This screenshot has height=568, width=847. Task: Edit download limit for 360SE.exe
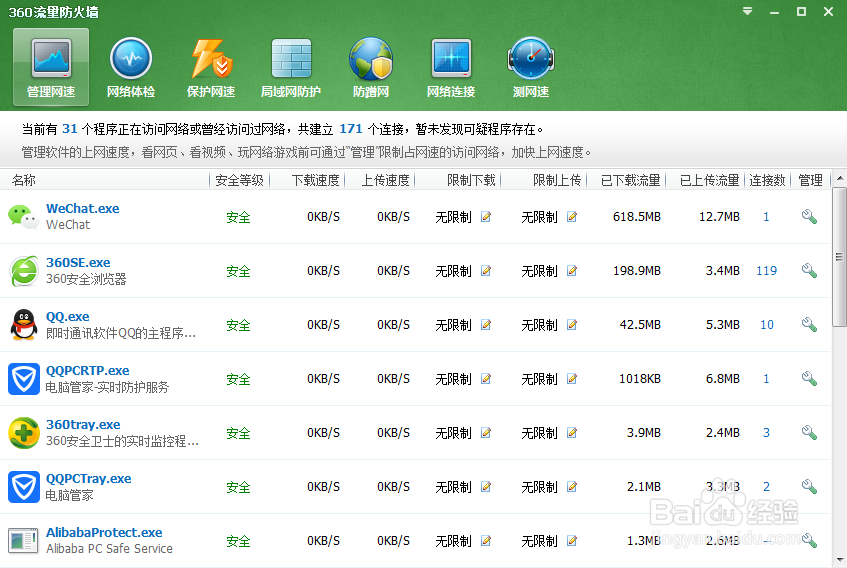(486, 271)
